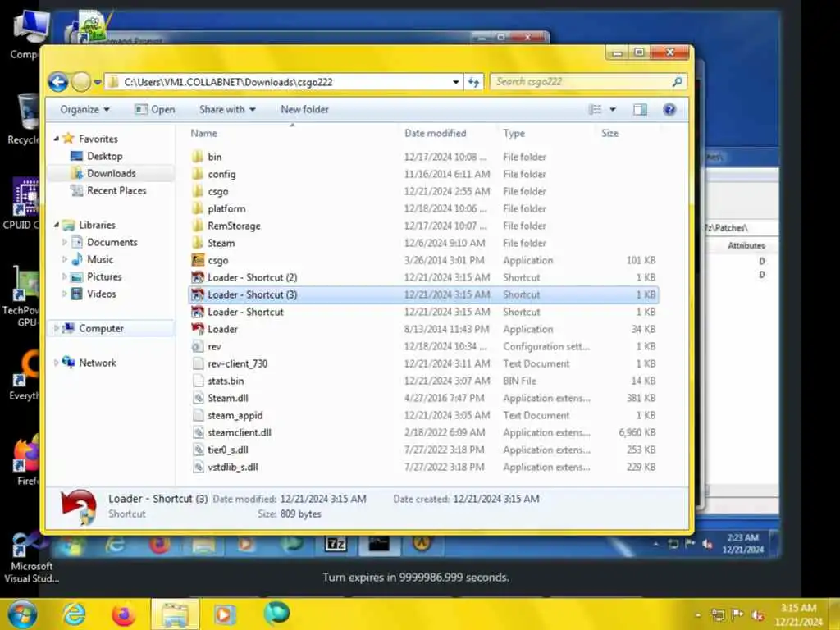
Task: Toggle the preview pane button
Action: [640, 109]
